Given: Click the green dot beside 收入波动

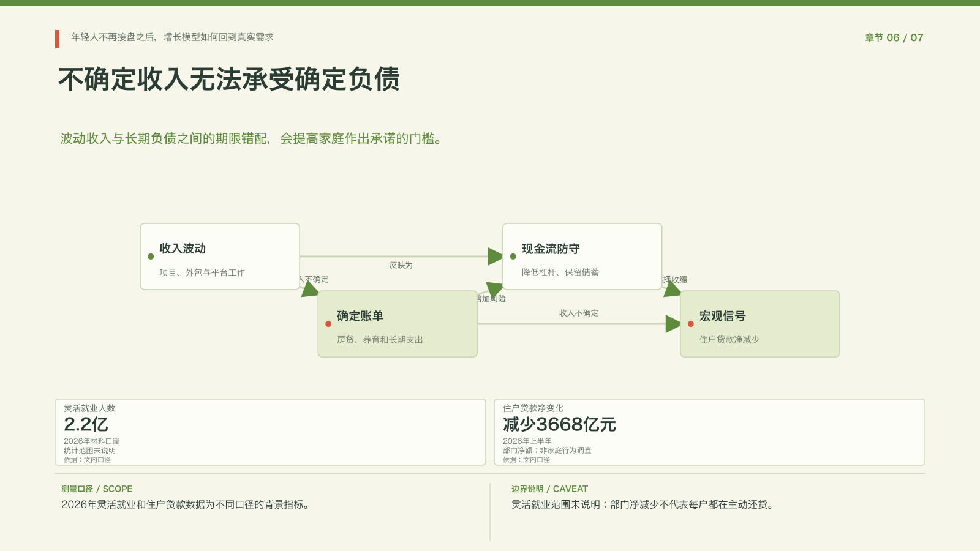Looking at the screenshot, I should (x=151, y=257).
